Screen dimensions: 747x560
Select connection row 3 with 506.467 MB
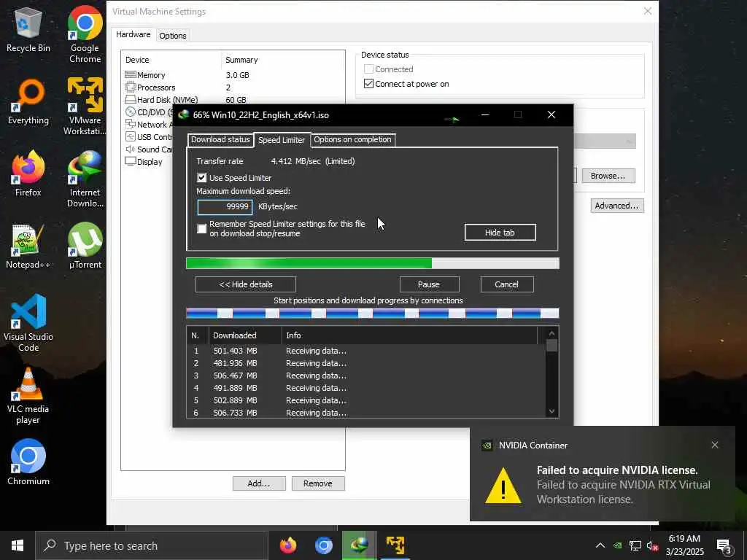366,376
